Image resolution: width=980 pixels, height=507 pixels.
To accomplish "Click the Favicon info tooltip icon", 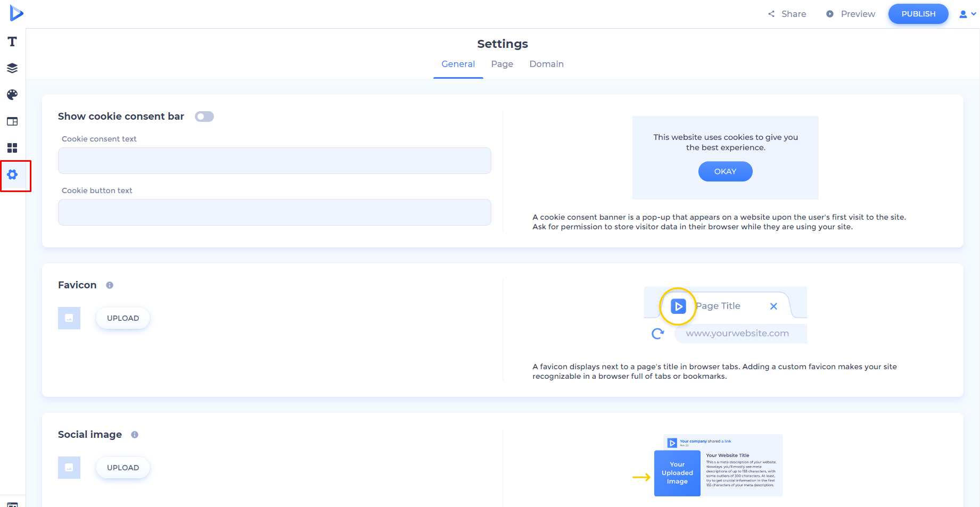I will tap(110, 285).
